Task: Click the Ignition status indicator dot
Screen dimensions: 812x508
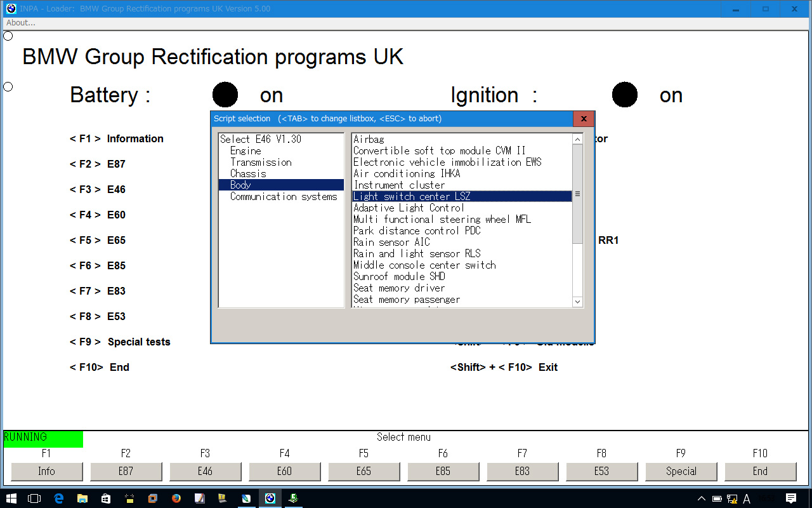Action: (x=625, y=95)
